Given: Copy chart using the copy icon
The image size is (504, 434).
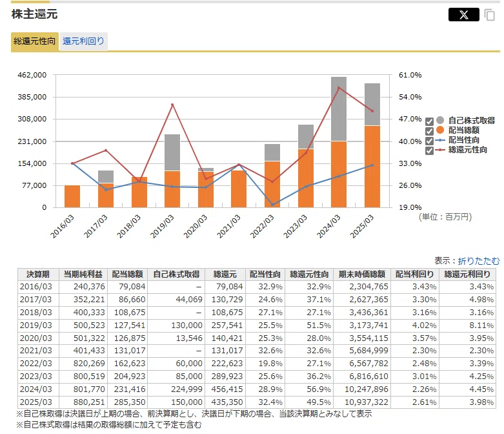Looking at the screenshot, I should coord(490,15).
